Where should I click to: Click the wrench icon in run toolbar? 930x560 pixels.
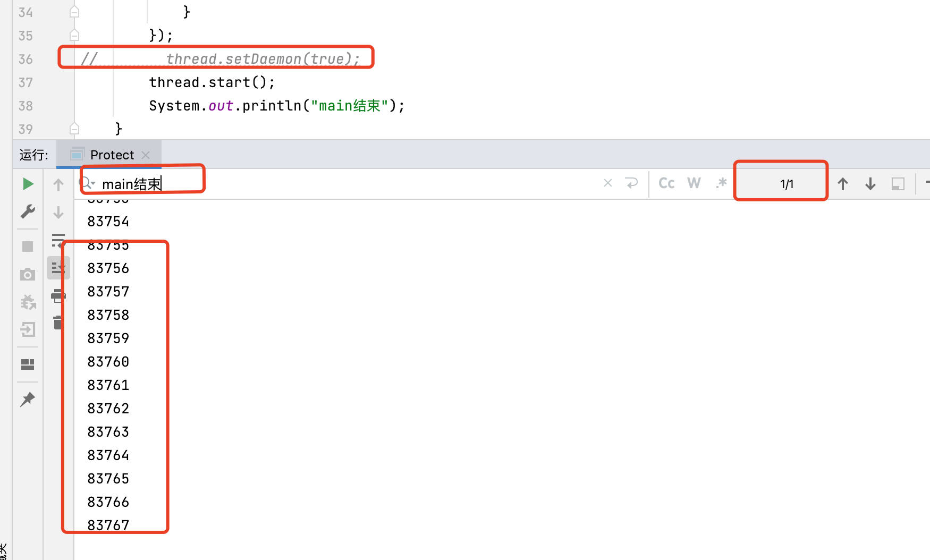28,211
